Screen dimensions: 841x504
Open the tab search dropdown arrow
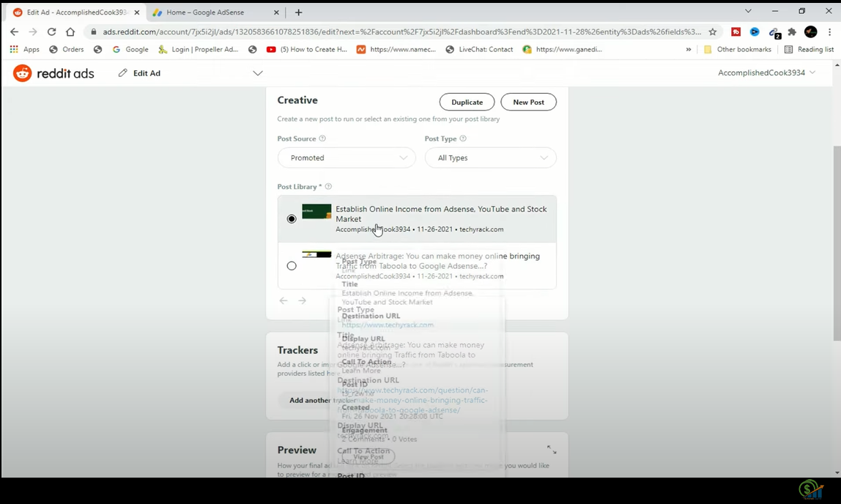point(748,11)
